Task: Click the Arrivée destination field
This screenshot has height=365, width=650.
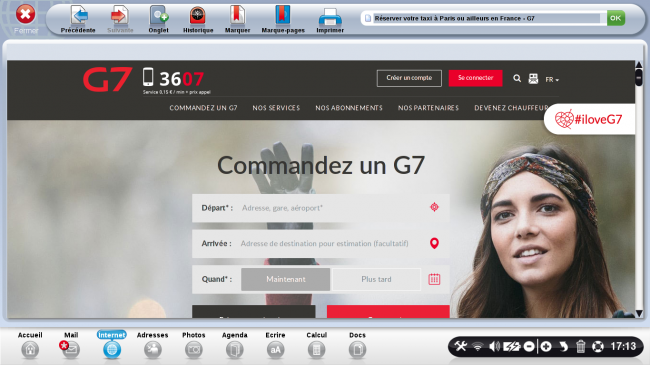Action: 321,243
